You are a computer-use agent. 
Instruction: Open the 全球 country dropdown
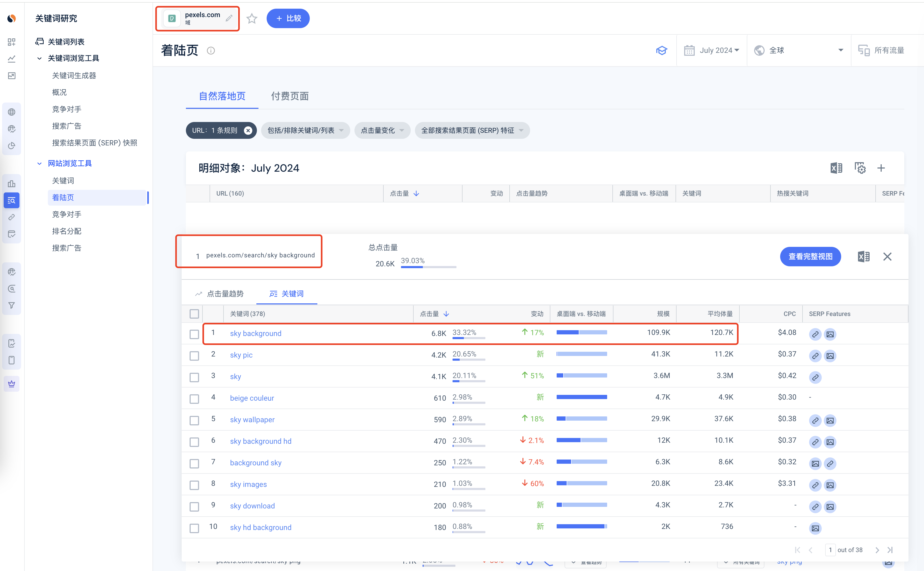798,50
